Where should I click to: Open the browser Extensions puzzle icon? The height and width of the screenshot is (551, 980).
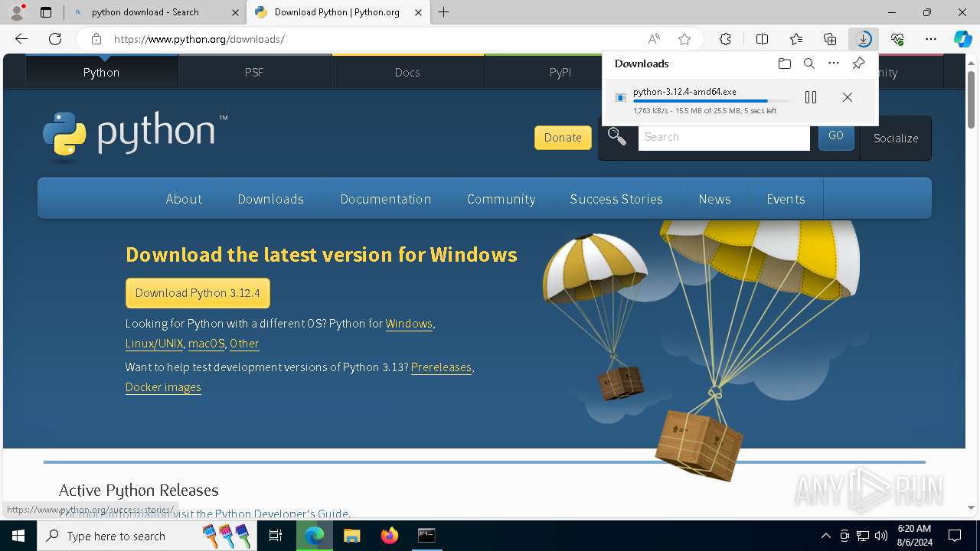tap(725, 39)
